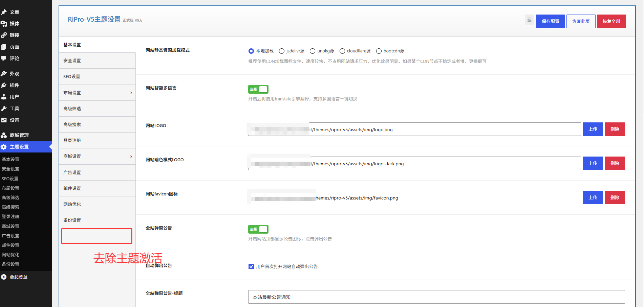Open the 工具 tools wrench icon
Viewport: 644px width, 307px height.
tap(4, 109)
